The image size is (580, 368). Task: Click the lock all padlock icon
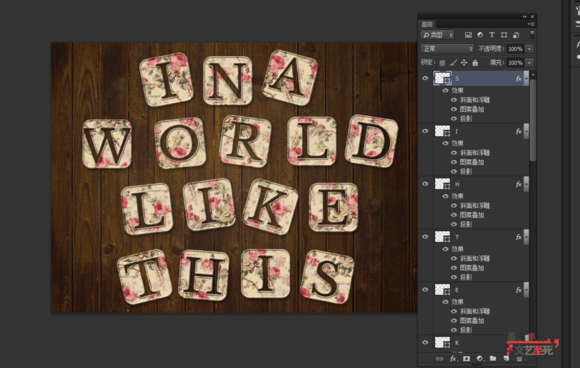tap(475, 63)
